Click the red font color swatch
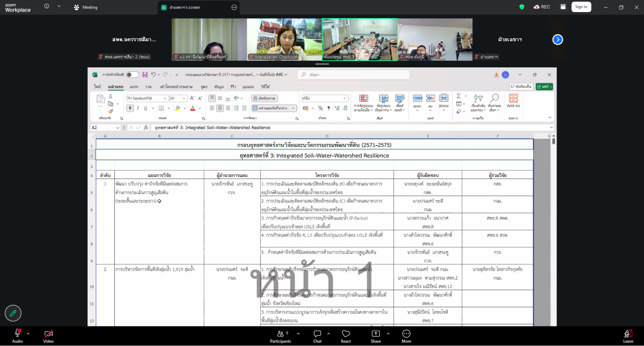Screen dimensions: 644x346 (192, 108)
